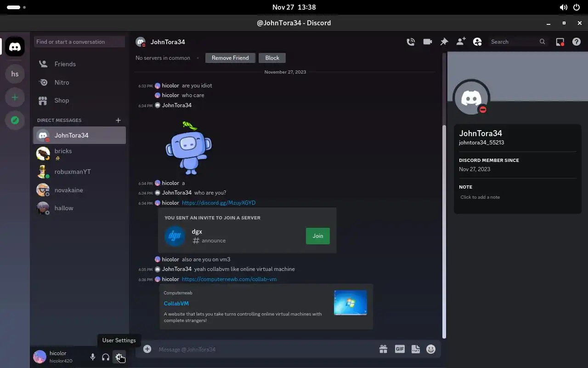588x368 pixels.
Task: Open User Settings gear icon
Action: point(119,357)
